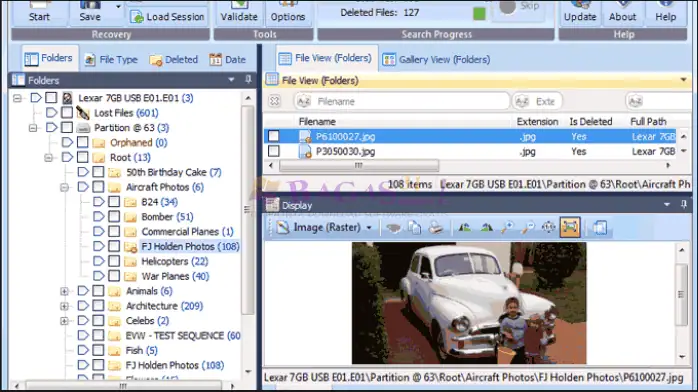
Task: Pin the Folders panel
Action: point(248,79)
